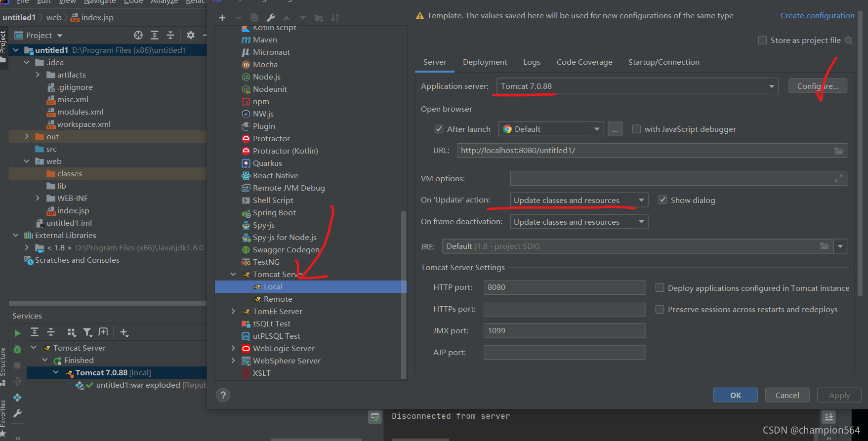Open the Navigate menu
The image size is (868, 441).
tap(100, 2)
